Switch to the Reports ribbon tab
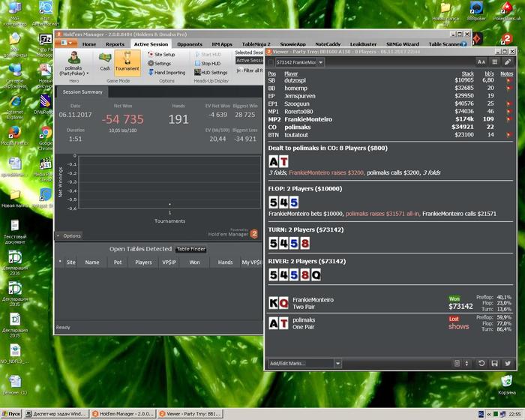The width and height of the screenshot is (525, 420). click(x=115, y=44)
